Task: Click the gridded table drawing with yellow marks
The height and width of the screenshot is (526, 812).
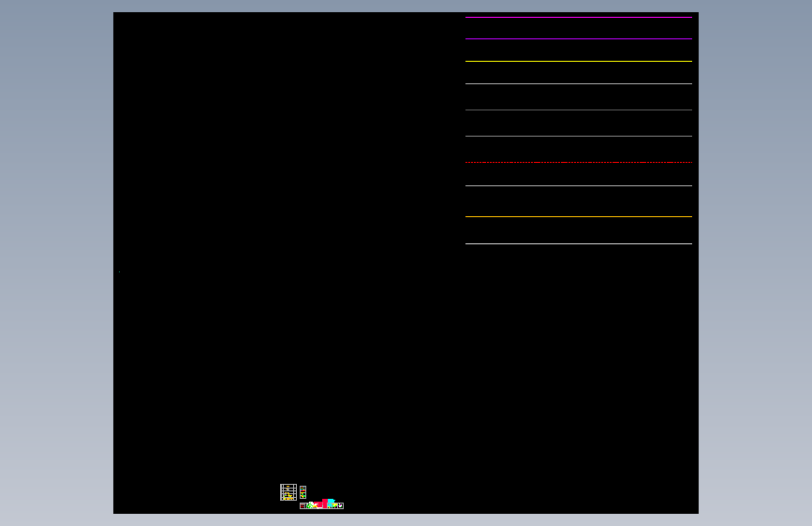Action: (x=288, y=492)
